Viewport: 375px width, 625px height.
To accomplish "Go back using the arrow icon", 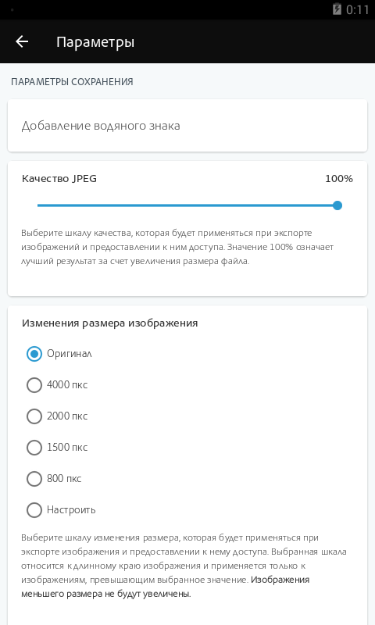I will (x=22, y=41).
